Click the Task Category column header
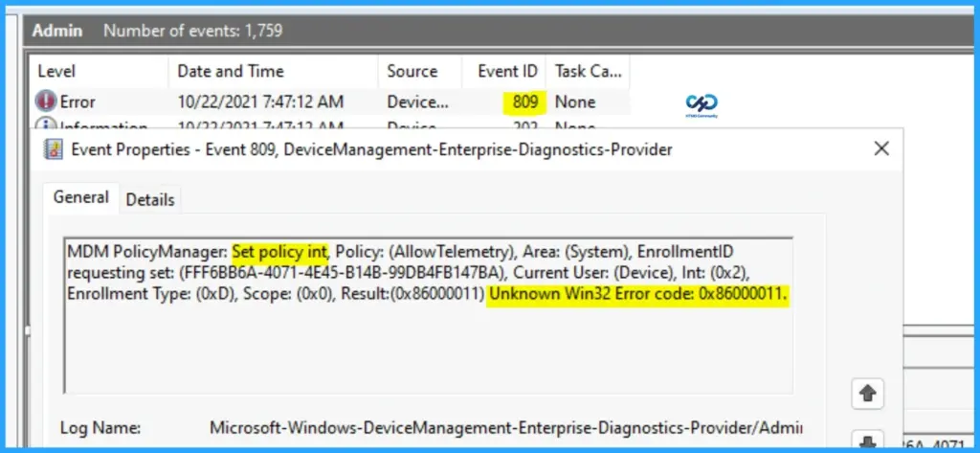980x453 pixels. tap(588, 71)
